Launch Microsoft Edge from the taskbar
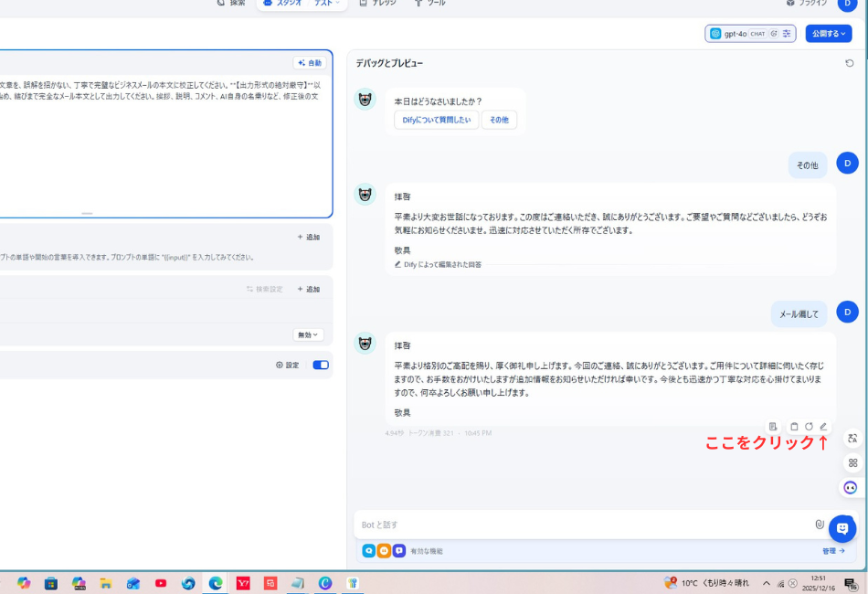This screenshot has height=594, width=868. 216,582
